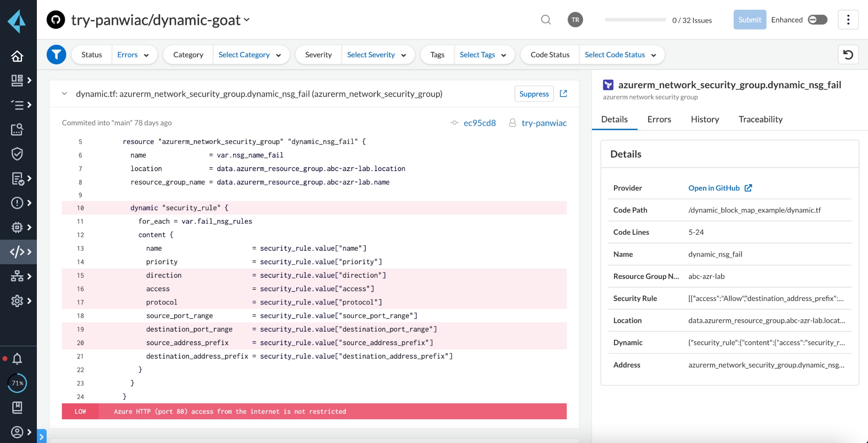The image size is (868, 443).
Task: Switch to the Details tab
Action: click(x=614, y=119)
